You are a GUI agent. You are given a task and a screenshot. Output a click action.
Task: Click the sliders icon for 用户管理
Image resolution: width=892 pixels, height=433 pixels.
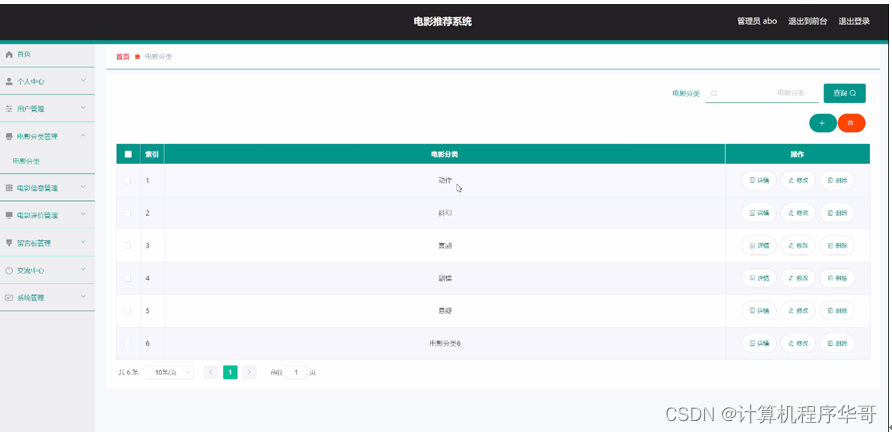[9, 109]
